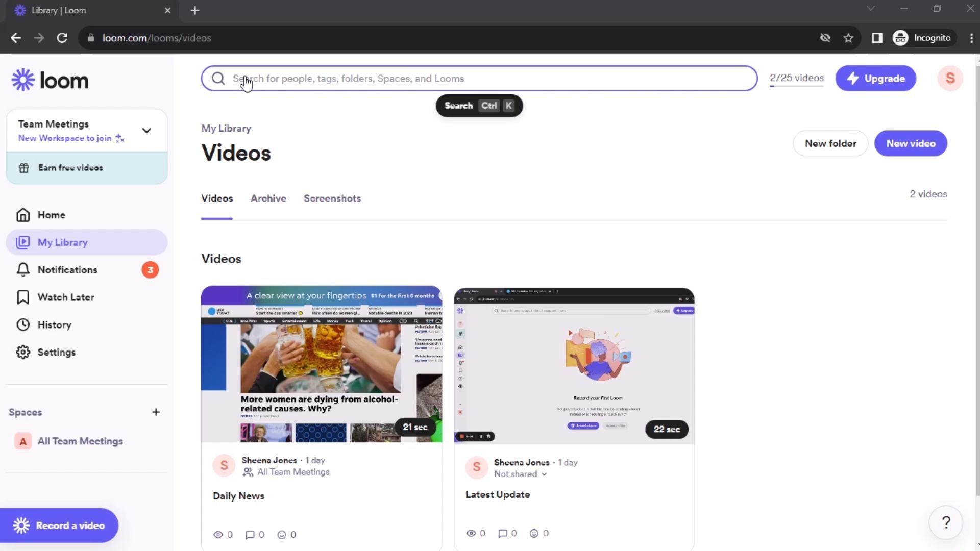Open the Daily News video thumbnail
Viewport: 980px width, 551px height.
[x=321, y=364]
